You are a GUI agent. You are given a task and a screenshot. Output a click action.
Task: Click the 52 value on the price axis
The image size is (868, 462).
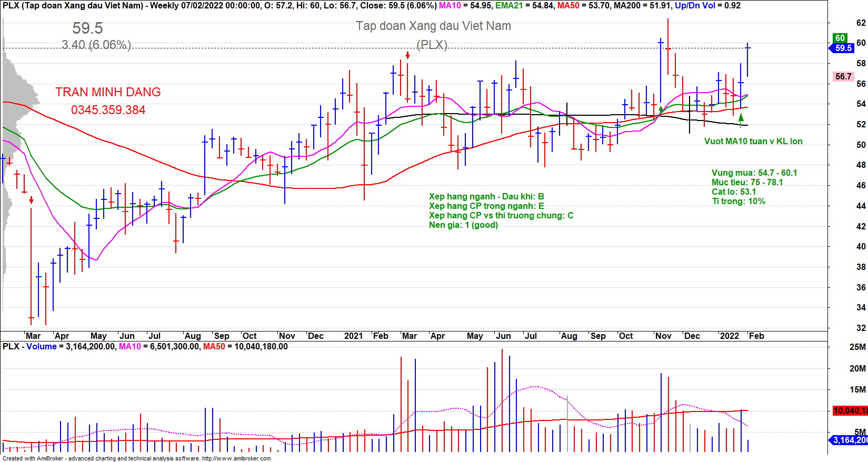[x=861, y=124]
